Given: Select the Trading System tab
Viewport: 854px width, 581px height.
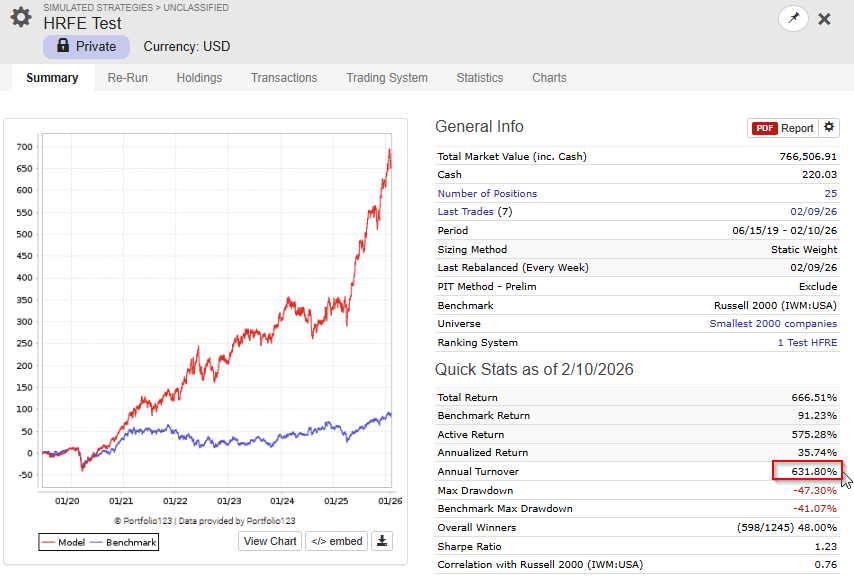Looking at the screenshot, I should [387, 78].
